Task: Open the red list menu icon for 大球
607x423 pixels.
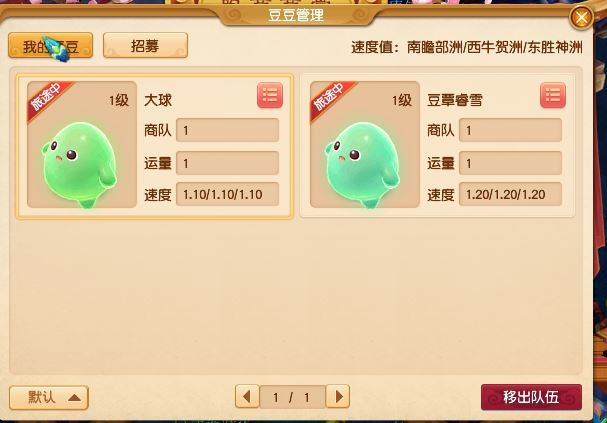Action: [x=270, y=95]
